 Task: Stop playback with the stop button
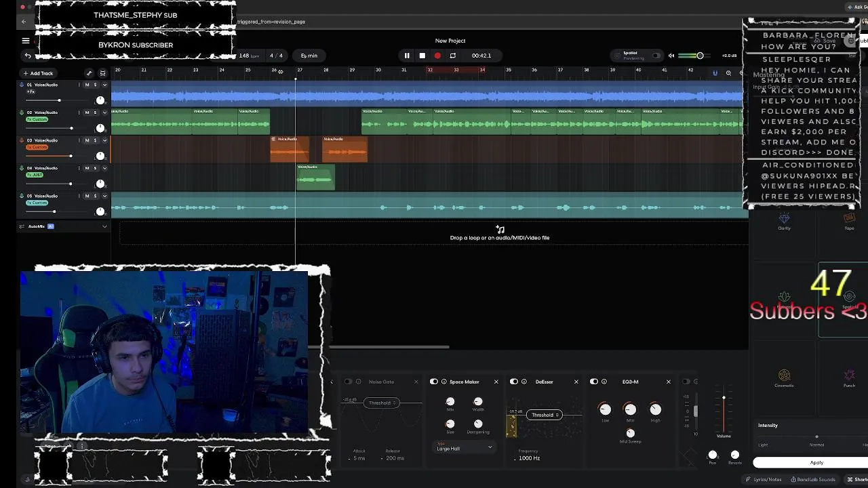click(x=422, y=56)
